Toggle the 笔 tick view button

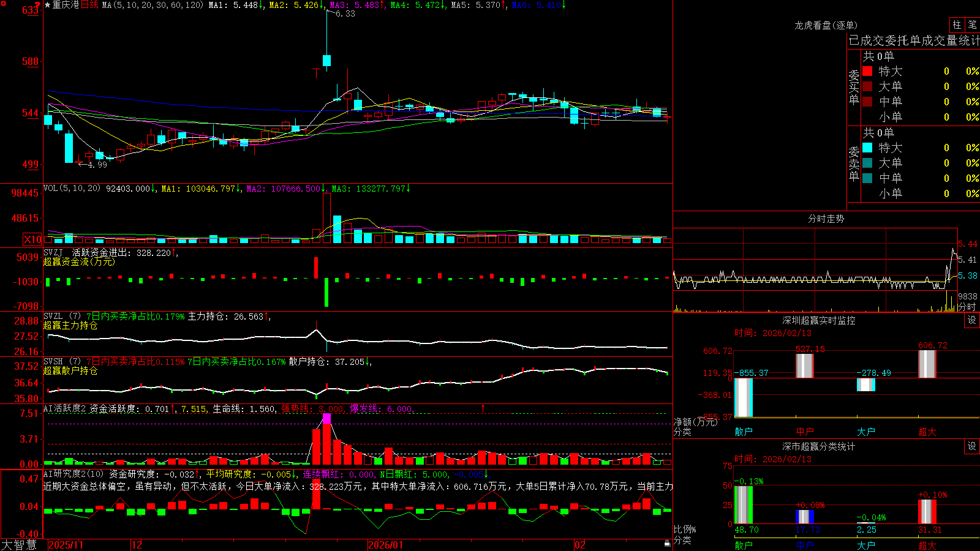click(972, 24)
